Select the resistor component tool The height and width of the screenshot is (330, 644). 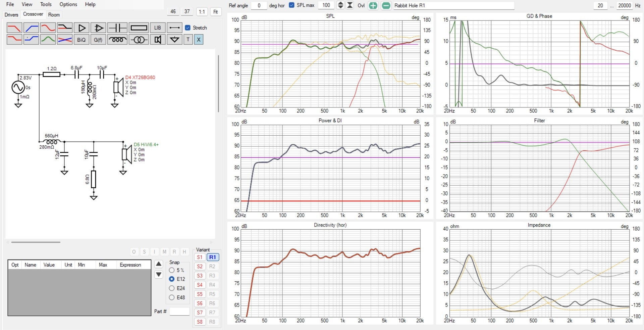tap(139, 28)
